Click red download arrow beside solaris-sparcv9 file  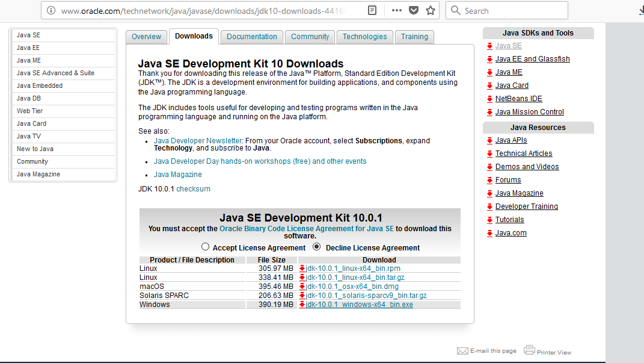pyautogui.click(x=302, y=296)
